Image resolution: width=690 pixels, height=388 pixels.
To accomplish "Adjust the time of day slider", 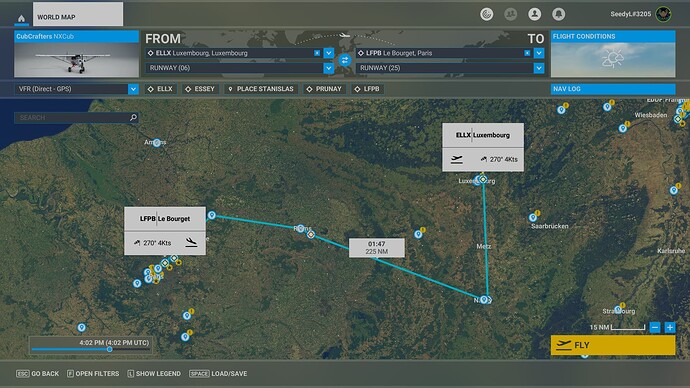I will pos(109,349).
